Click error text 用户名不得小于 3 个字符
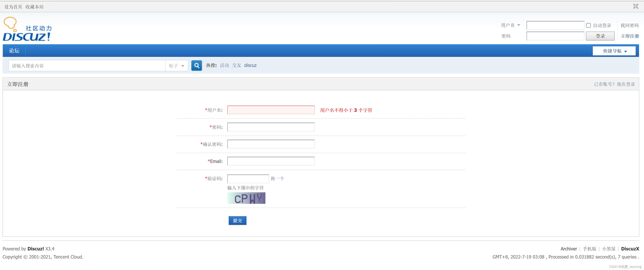The height and width of the screenshot is (270, 644). pos(346,110)
